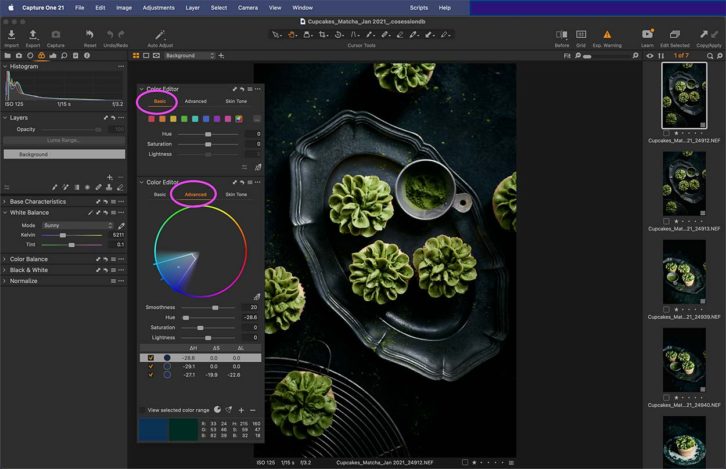This screenshot has width=726, height=469.
Task: Open the Metadata info tool tab
Action: pos(87,56)
